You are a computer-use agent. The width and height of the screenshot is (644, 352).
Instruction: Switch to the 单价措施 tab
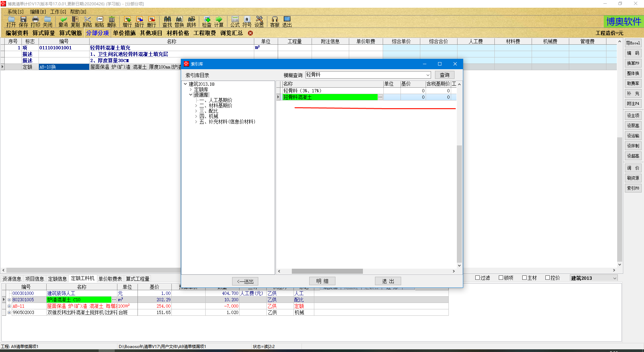124,33
